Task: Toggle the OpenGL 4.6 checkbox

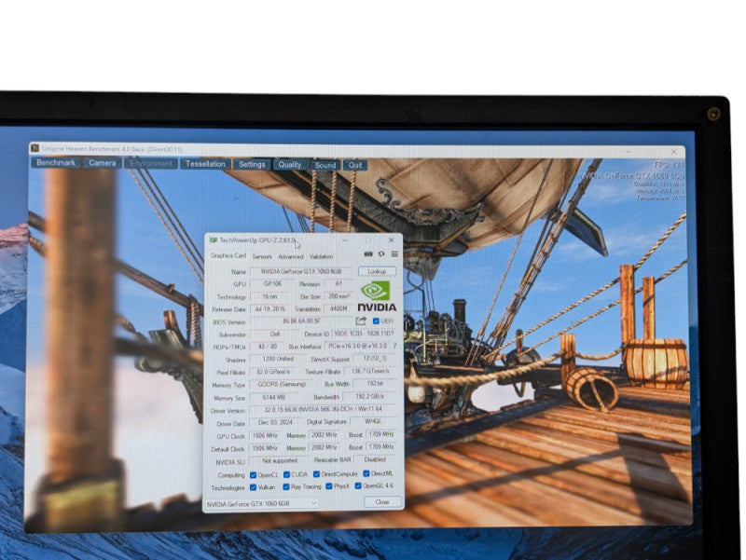Action: point(358,485)
